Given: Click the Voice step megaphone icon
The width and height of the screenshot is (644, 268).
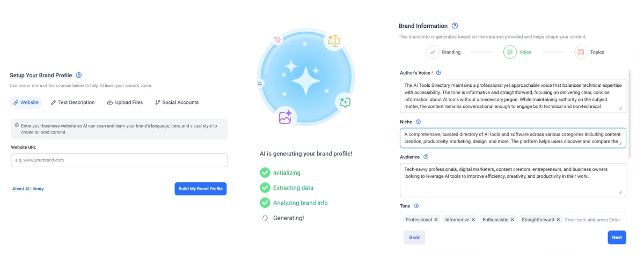Looking at the screenshot, I should point(510,52).
